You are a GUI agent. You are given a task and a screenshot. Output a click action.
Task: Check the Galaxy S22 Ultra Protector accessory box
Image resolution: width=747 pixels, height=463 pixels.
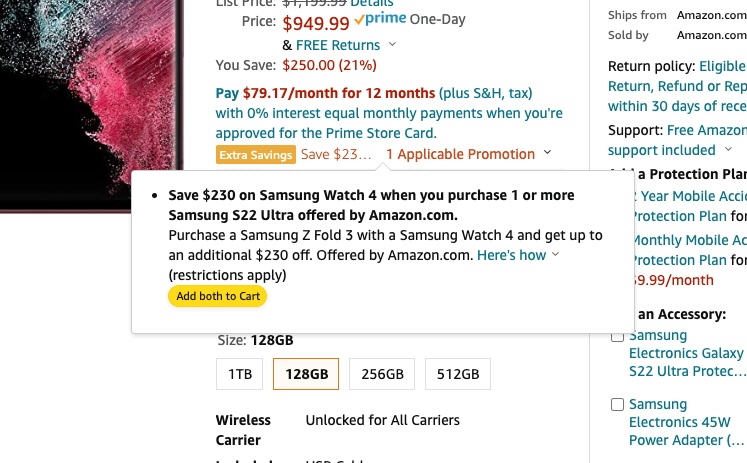[x=617, y=336]
